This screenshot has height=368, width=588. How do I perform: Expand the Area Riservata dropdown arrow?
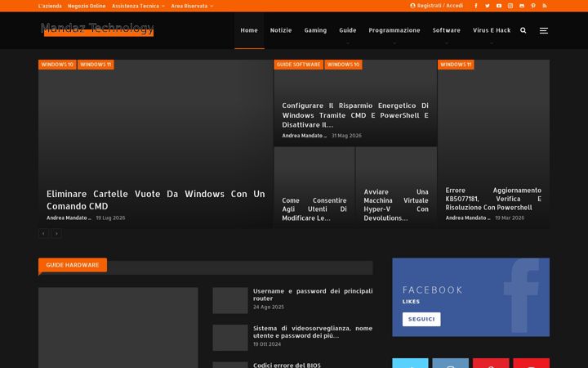[x=212, y=7]
